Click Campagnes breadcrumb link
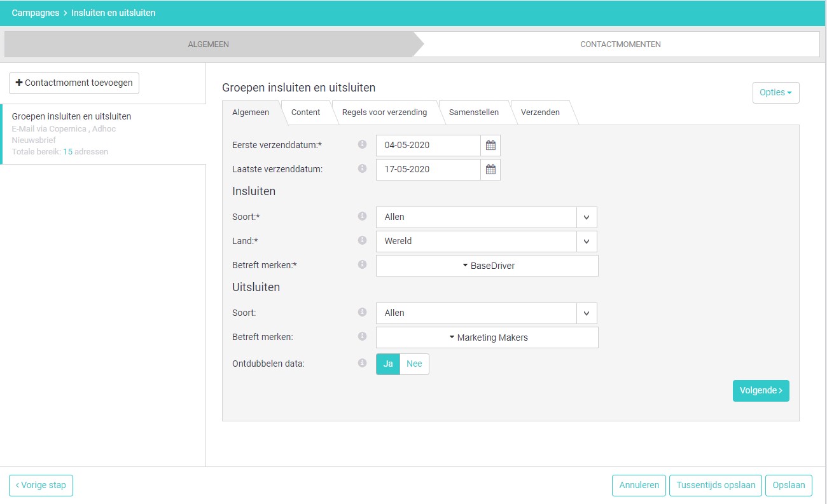Screen dimensions: 827x504 (x=36, y=13)
